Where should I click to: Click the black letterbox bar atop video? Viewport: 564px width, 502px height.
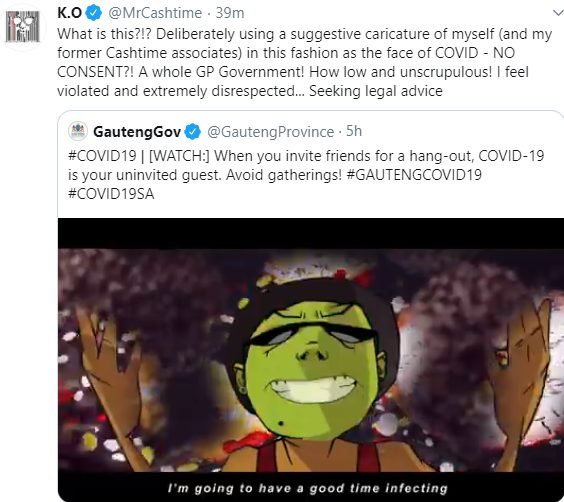point(311,233)
